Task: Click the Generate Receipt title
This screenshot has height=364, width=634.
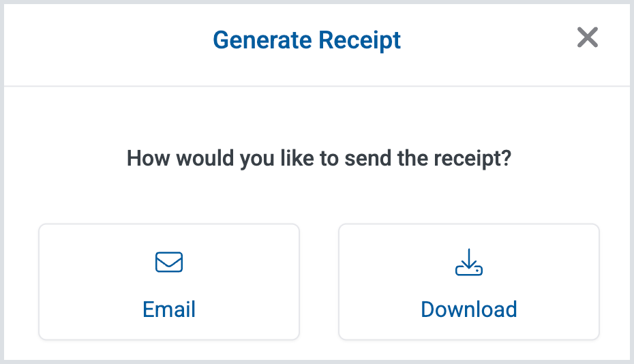Action: point(307,40)
